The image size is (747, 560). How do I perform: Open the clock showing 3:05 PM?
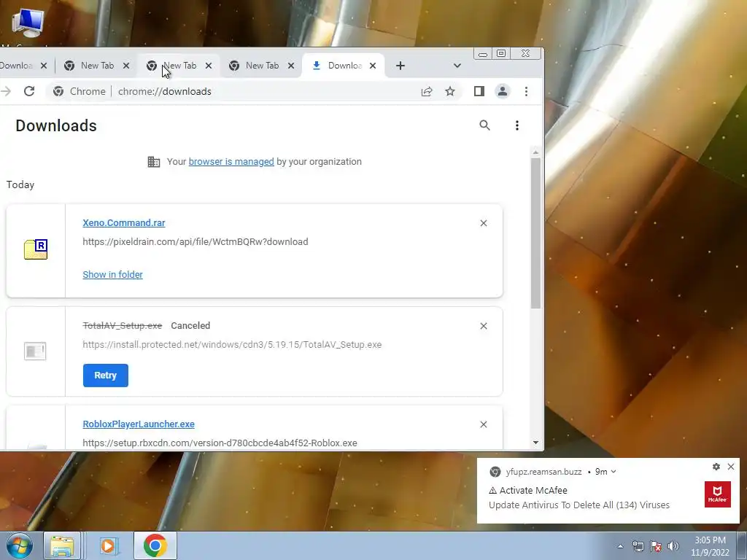(x=710, y=546)
